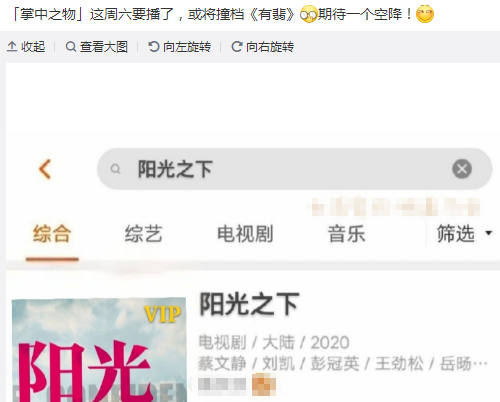The width and height of the screenshot is (500, 402).
Task: Select the 综合 tab
Action: pos(52,234)
